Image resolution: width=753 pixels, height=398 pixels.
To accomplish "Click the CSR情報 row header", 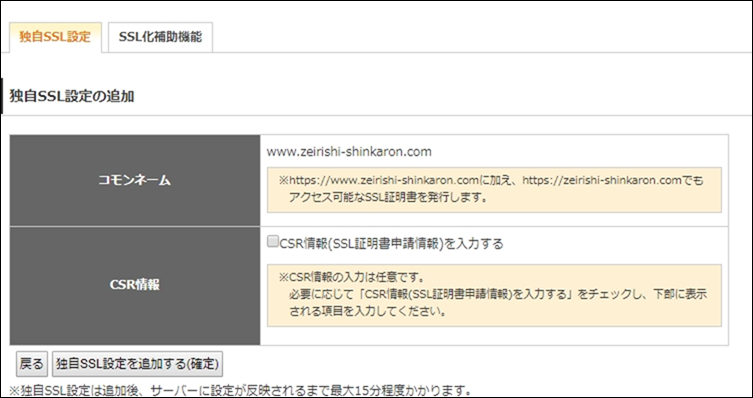I will click(x=135, y=285).
